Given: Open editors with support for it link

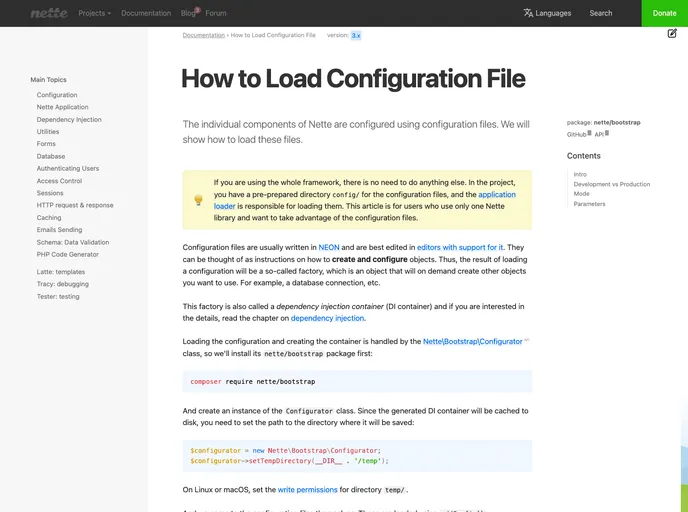Looking at the screenshot, I should (x=460, y=247).
